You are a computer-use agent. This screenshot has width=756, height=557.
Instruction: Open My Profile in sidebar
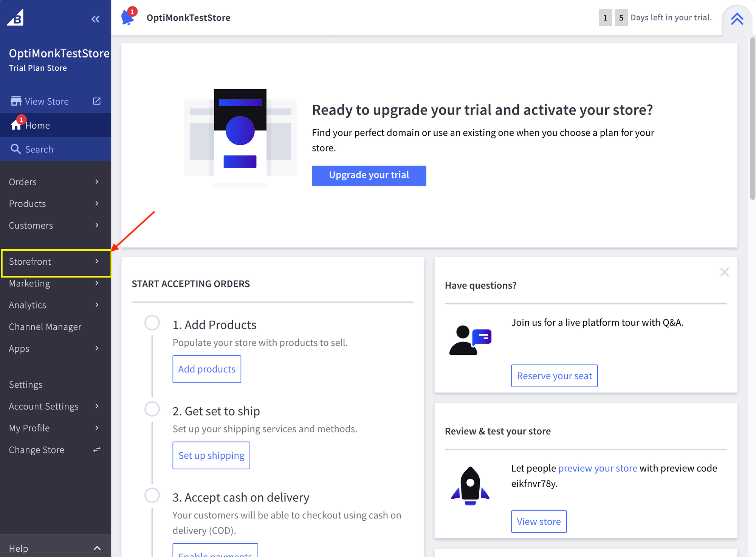(56, 428)
